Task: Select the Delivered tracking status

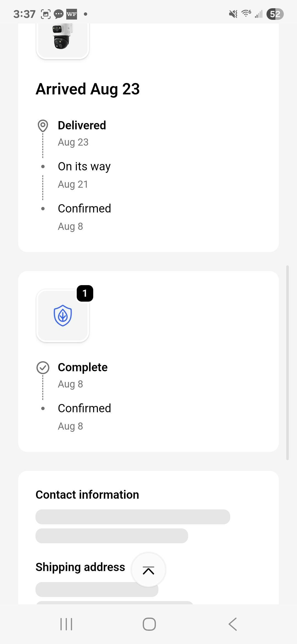Action: [x=82, y=125]
